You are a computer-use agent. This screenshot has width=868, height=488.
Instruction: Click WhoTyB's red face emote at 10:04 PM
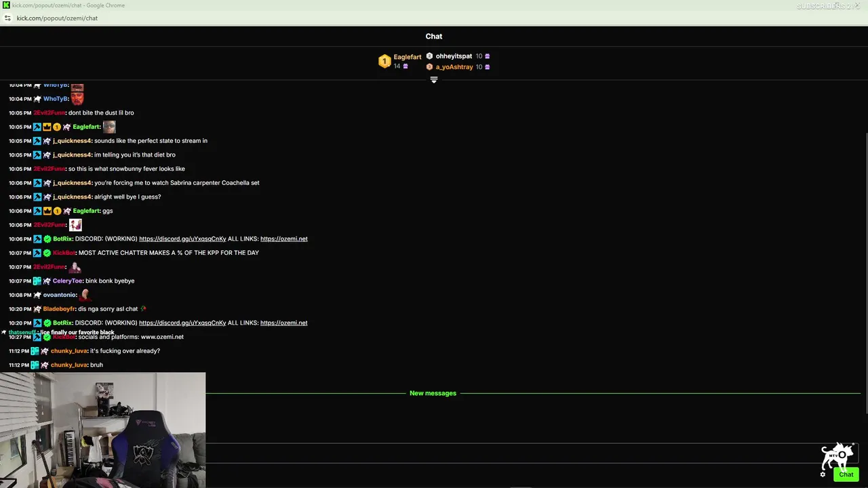click(77, 99)
